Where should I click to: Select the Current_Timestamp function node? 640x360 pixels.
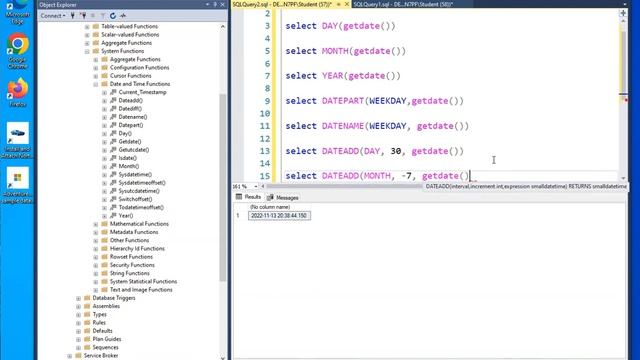coord(142,92)
